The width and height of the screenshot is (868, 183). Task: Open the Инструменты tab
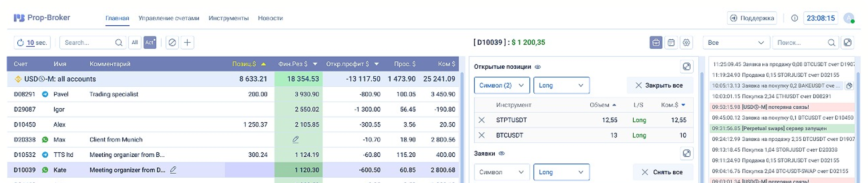(x=229, y=18)
